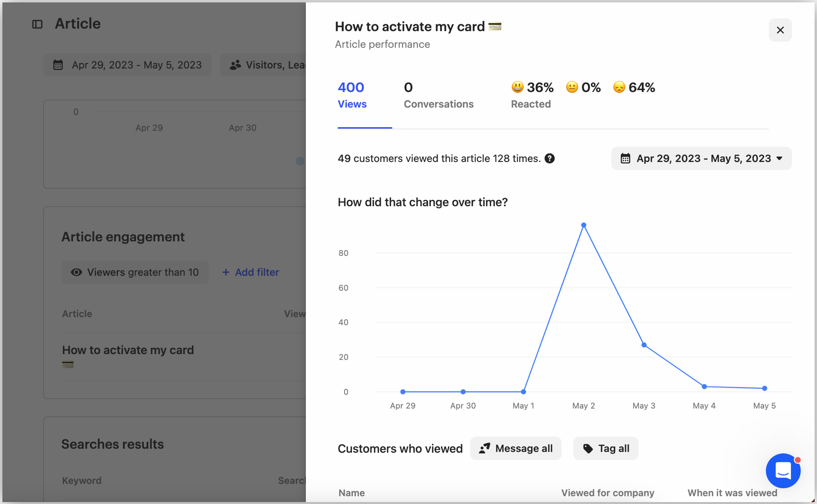Click the Viewers greater than 10 filter

click(135, 272)
